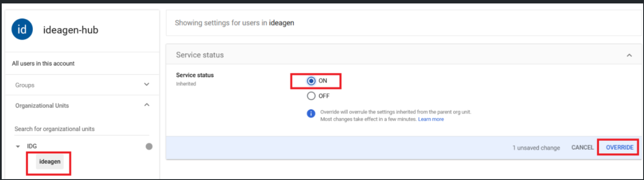Expand the Groups section chevron

coord(146,85)
